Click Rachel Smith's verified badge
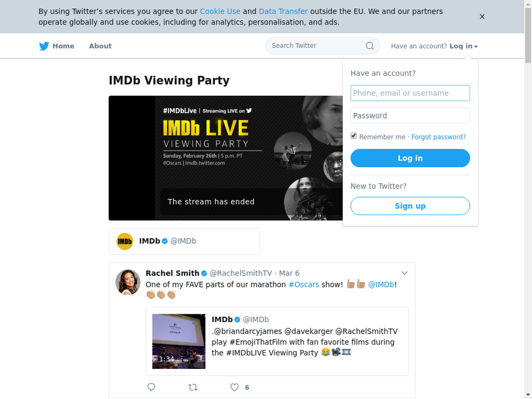The width and height of the screenshot is (532, 399). tap(204, 273)
